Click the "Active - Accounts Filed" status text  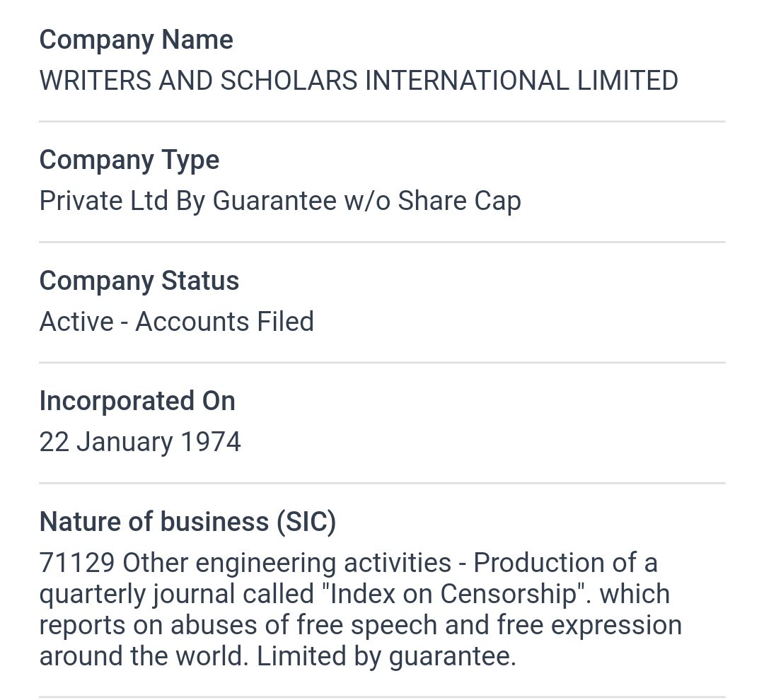(176, 322)
